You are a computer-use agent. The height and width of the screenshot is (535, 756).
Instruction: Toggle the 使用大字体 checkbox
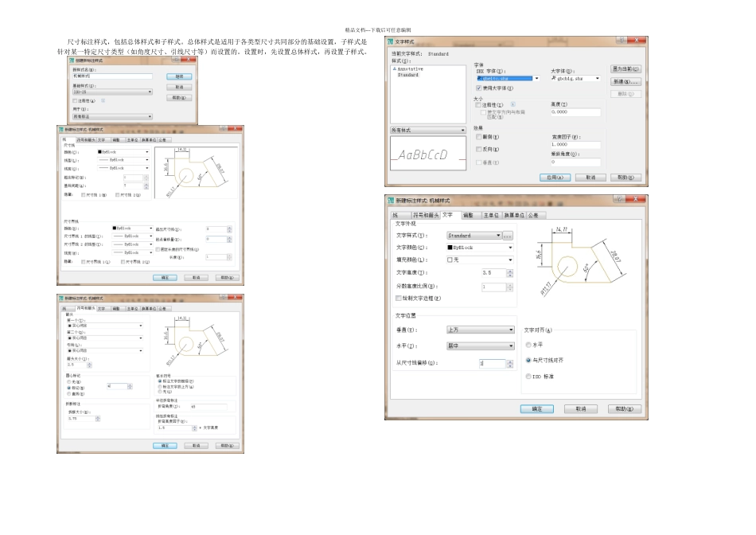click(x=478, y=88)
